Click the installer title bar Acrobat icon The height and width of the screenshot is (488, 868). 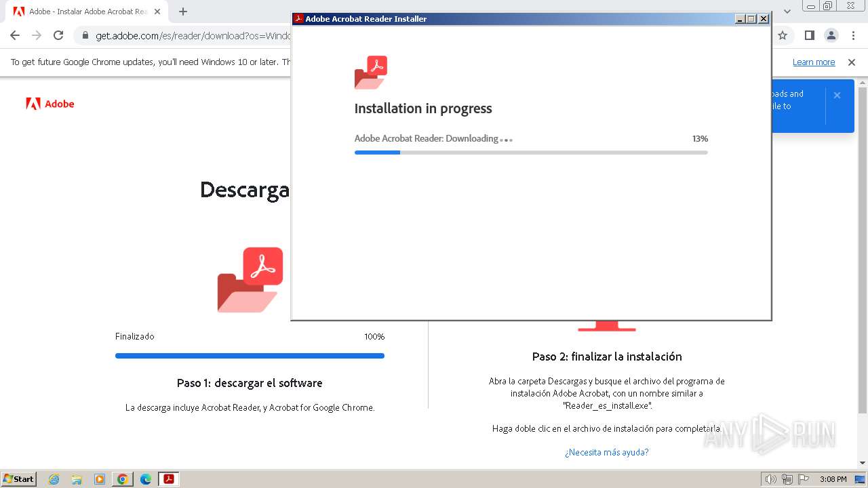[298, 19]
